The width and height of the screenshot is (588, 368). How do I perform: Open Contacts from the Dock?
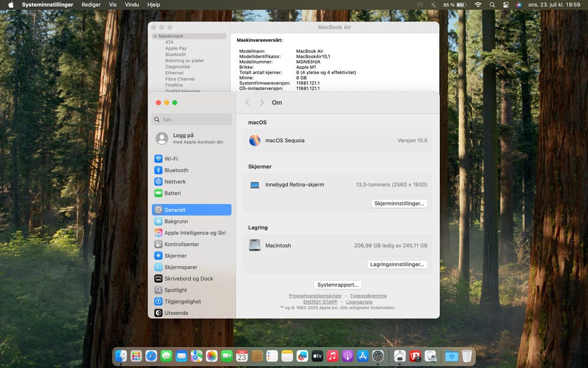click(x=257, y=356)
